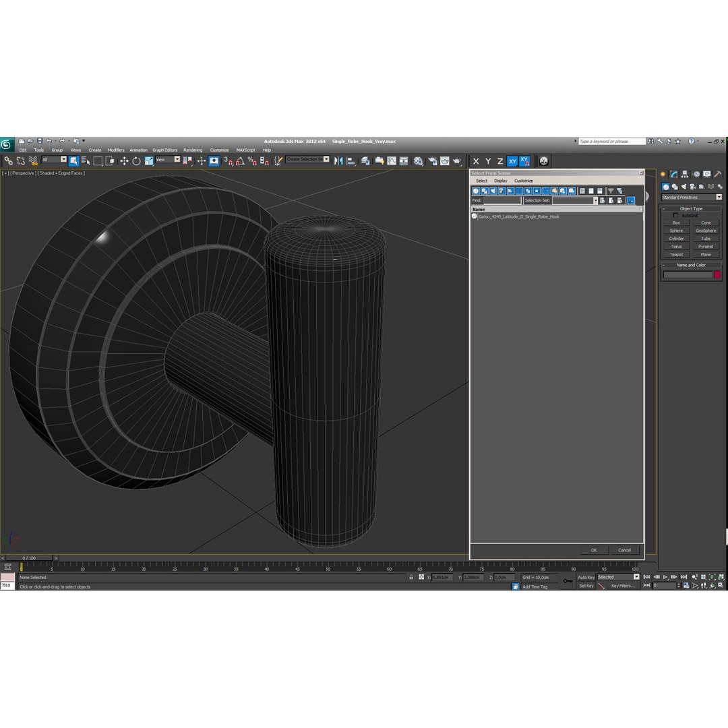728x728 pixels.
Task: Select Shapes category in Create panel
Action: coord(675,187)
